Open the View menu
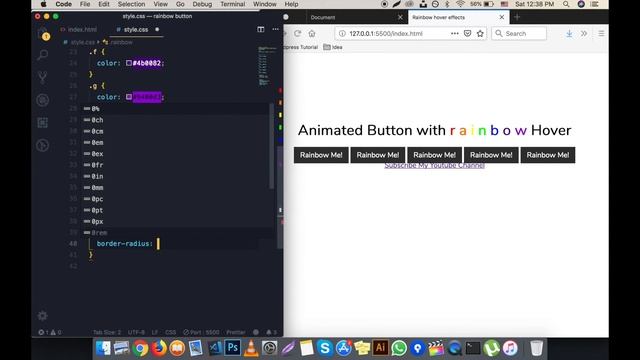 coord(160,4)
